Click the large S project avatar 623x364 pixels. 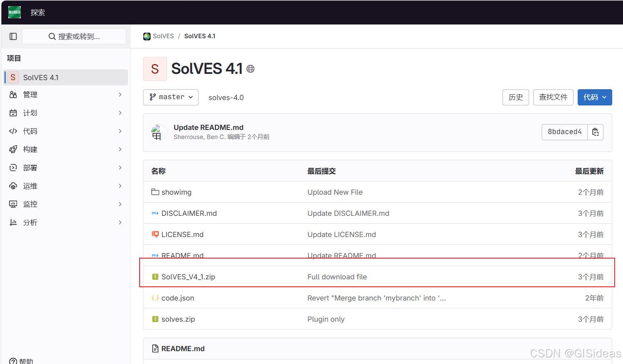(x=155, y=69)
